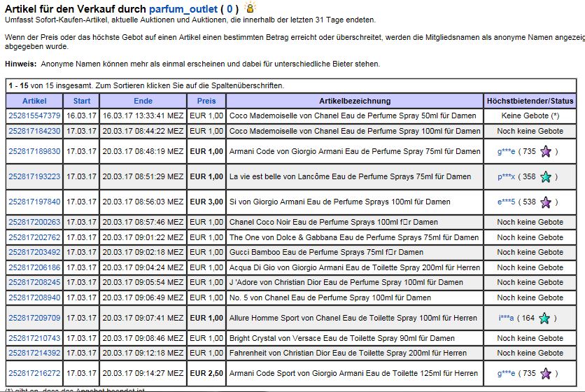Open bidder e***5 profile link

(x=507, y=202)
